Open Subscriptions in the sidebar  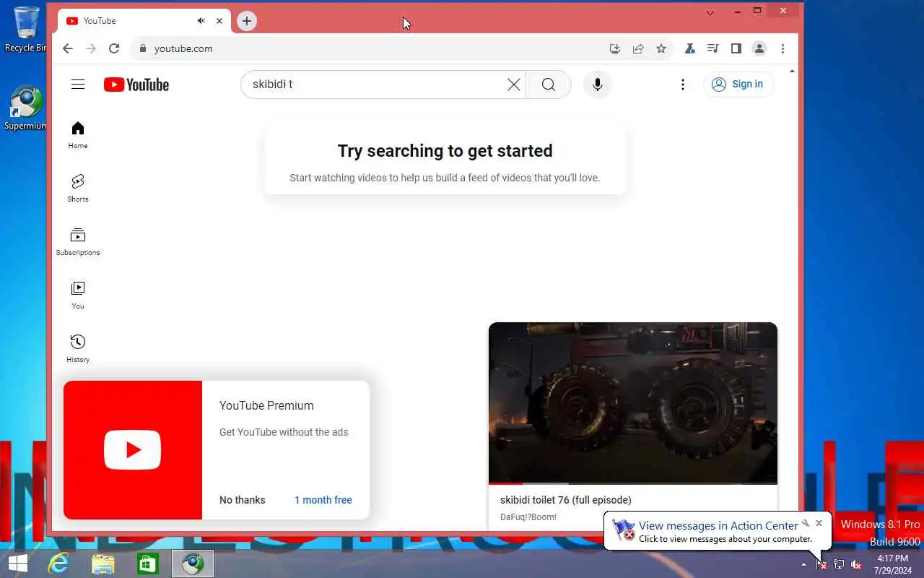(78, 241)
